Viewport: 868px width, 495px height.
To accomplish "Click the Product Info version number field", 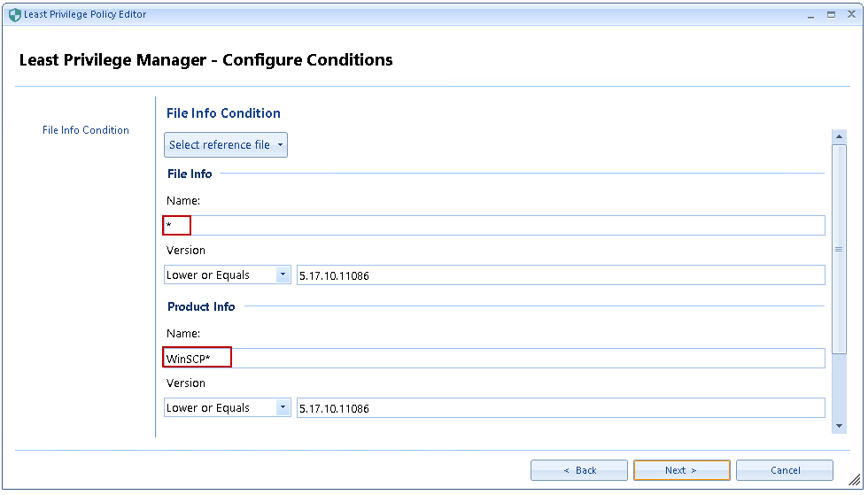I will [560, 408].
